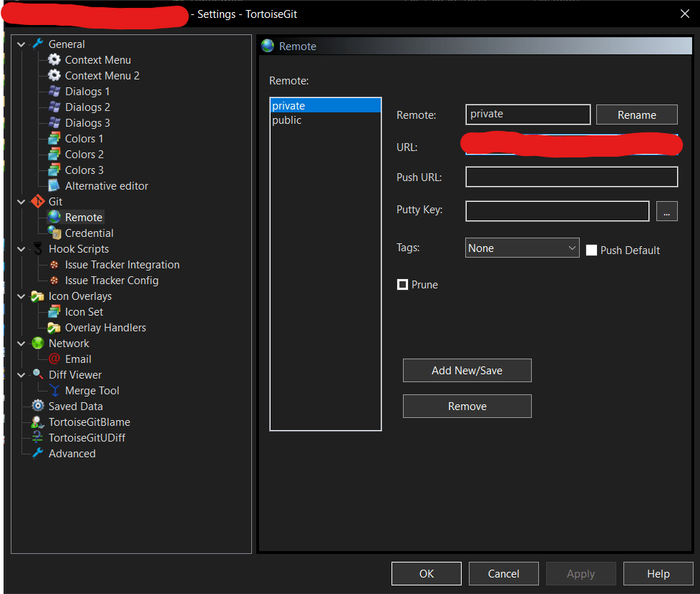Screen dimensions: 700x594
Task: Select the public remote in the list
Action: tap(326, 120)
